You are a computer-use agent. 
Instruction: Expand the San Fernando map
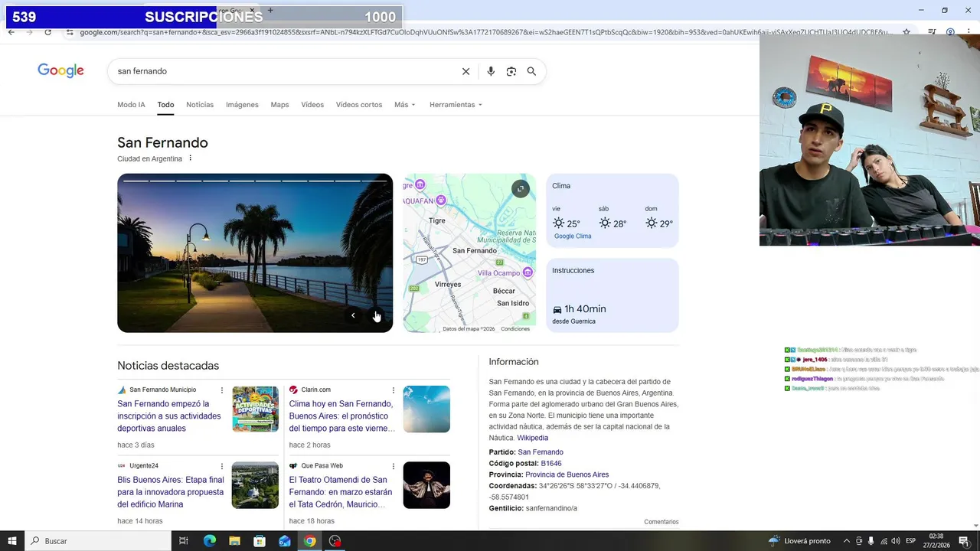coord(521,189)
